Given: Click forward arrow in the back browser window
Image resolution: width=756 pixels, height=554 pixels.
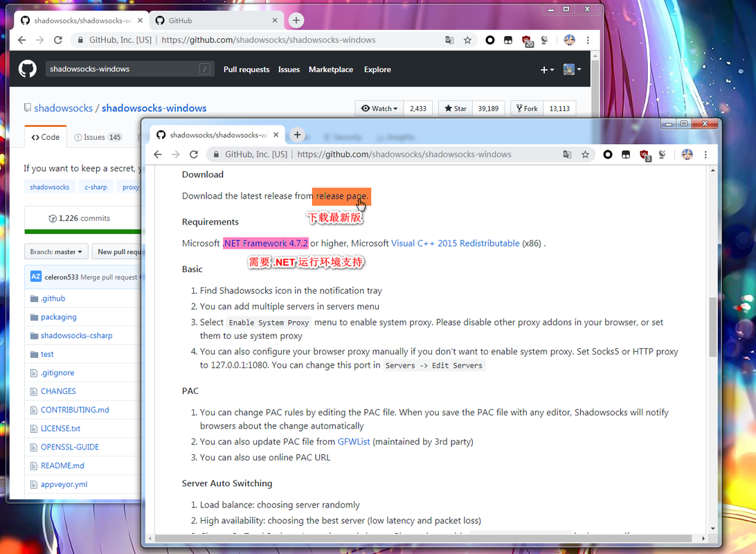Looking at the screenshot, I should pos(40,40).
